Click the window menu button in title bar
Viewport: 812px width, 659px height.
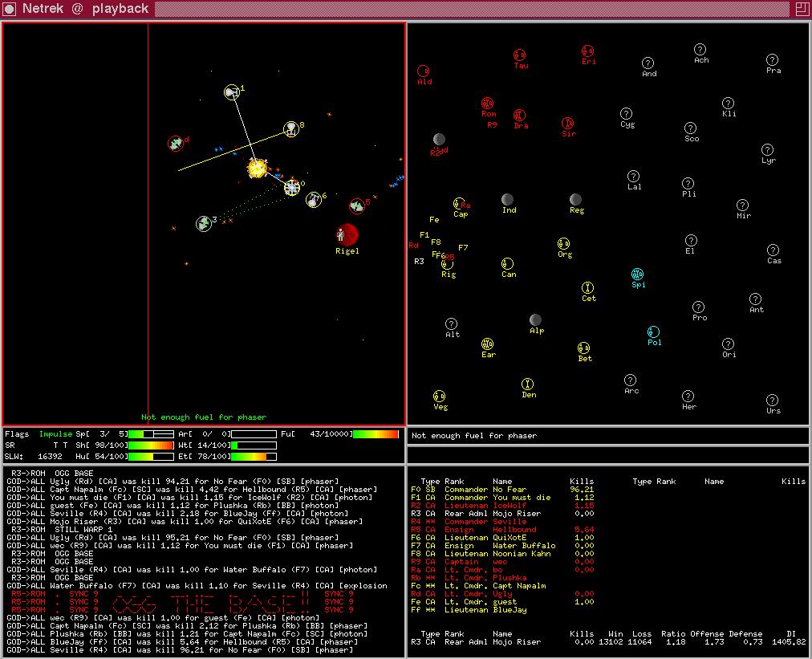(x=10, y=9)
